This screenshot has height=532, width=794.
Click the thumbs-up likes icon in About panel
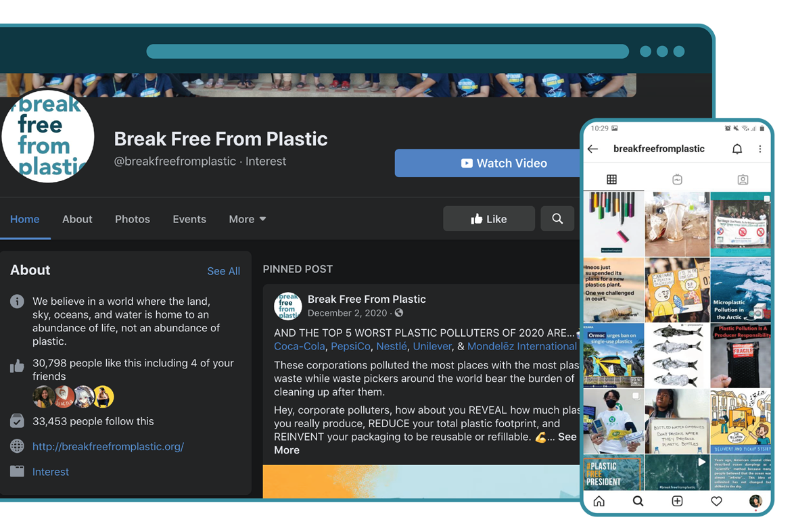tap(17, 366)
